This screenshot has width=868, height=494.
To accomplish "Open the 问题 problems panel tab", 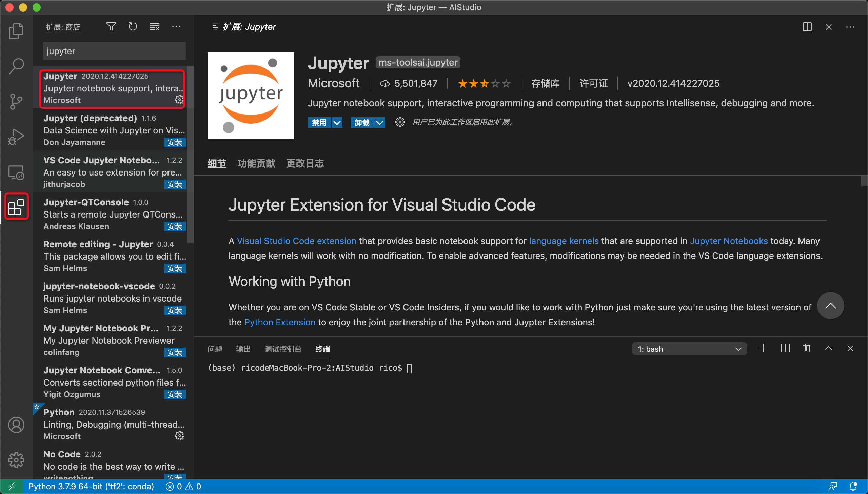I will coord(215,349).
